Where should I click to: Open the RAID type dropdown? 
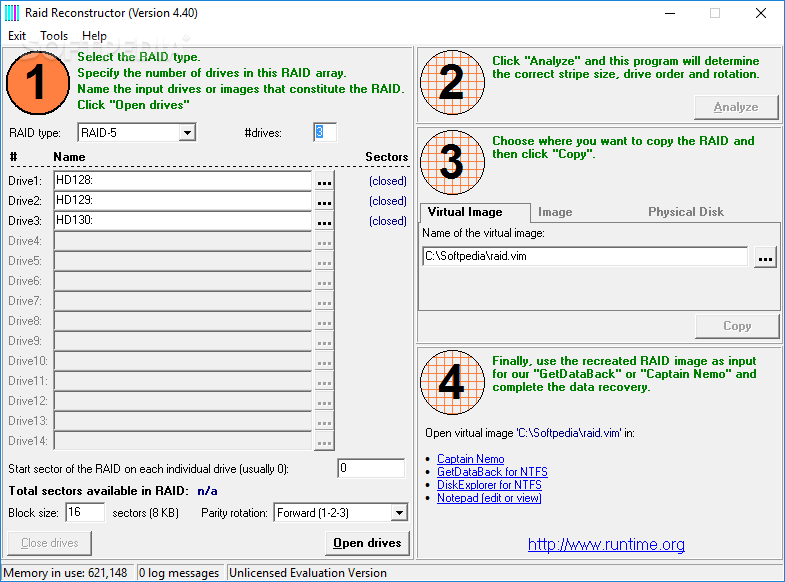[x=187, y=133]
